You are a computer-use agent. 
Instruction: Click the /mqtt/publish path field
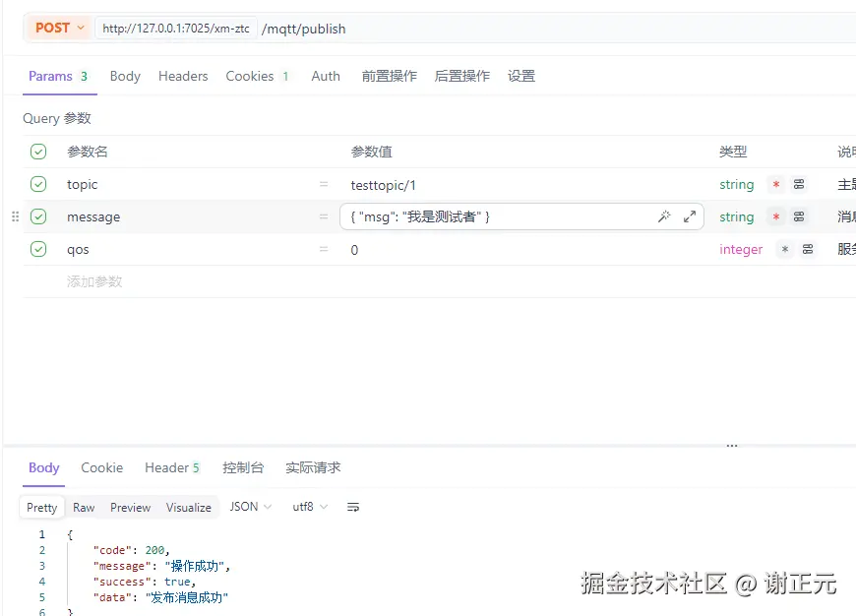(303, 29)
